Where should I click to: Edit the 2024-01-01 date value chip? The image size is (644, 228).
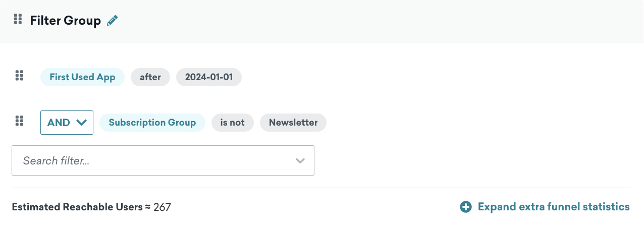point(209,77)
